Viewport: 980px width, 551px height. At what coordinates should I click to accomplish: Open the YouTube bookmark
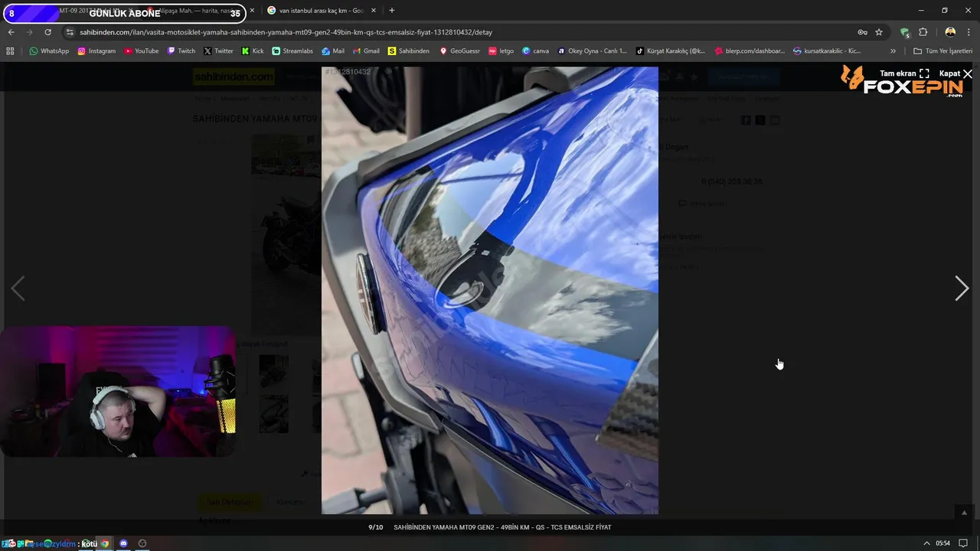tap(141, 51)
